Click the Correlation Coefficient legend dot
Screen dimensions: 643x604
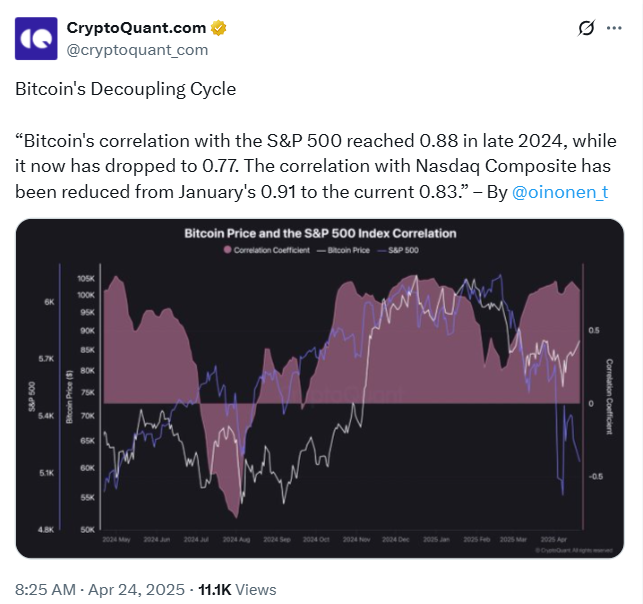pos(227,251)
